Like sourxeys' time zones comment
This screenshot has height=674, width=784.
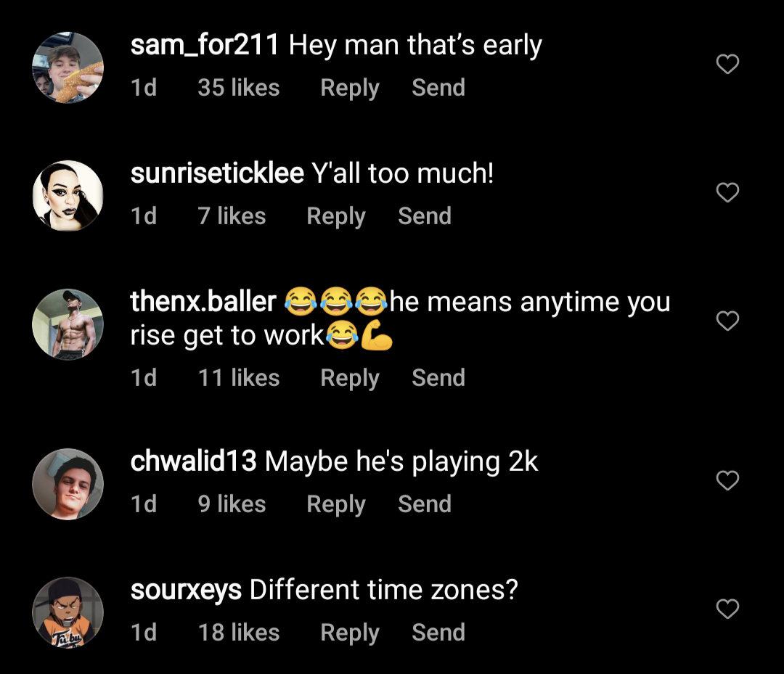coord(727,608)
